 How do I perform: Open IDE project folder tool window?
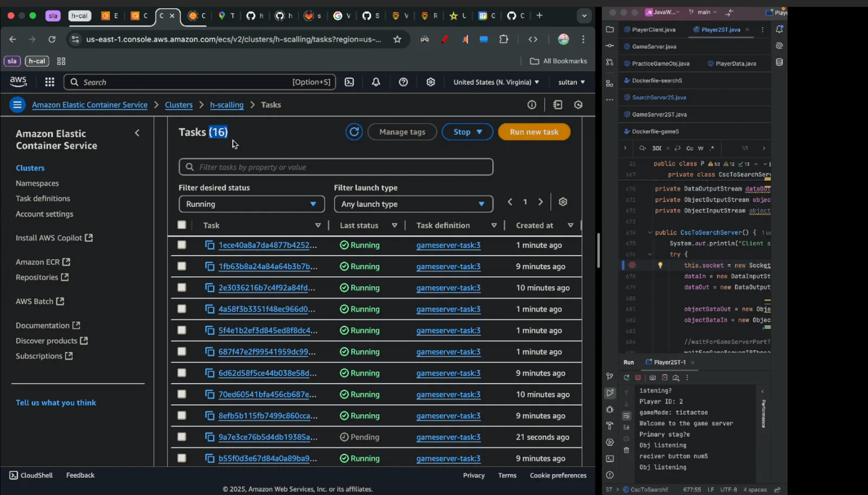point(610,29)
